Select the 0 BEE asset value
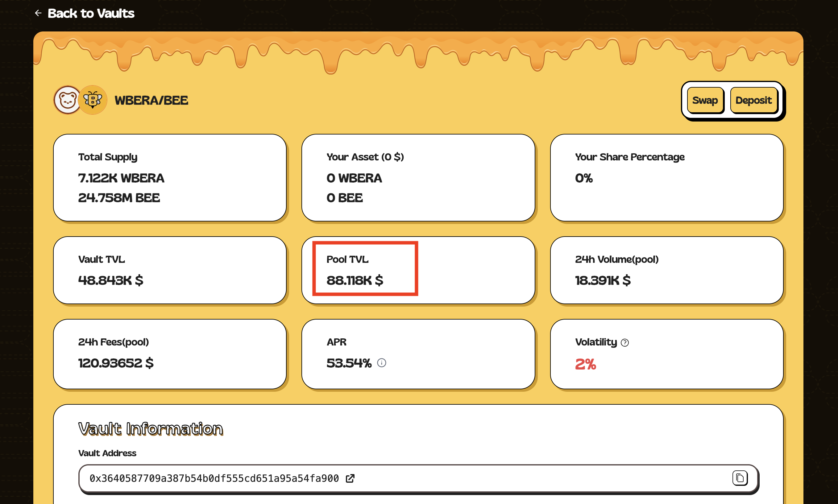 pos(345,198)
